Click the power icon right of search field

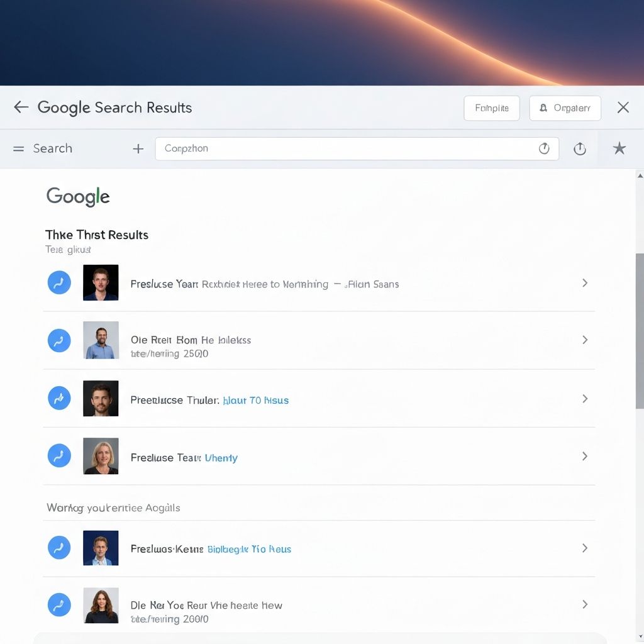pyautogui.click(x=580, y=149)
